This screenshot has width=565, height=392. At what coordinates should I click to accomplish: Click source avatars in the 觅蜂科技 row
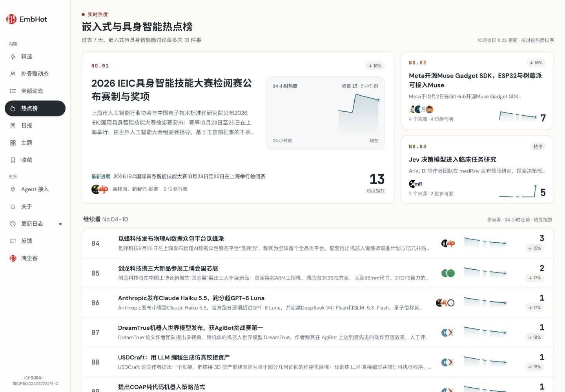(448, 243)
